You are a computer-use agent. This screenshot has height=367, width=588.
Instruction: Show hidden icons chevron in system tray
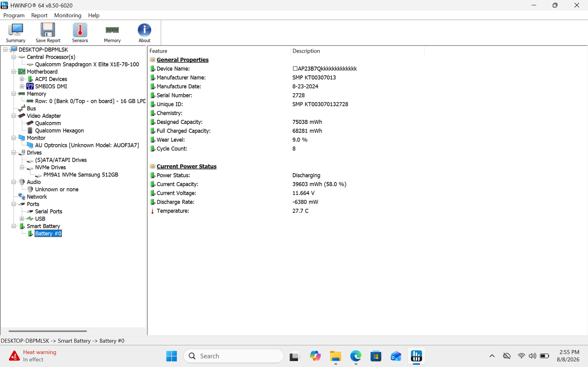pyautogui.click(x=492, y=356)
